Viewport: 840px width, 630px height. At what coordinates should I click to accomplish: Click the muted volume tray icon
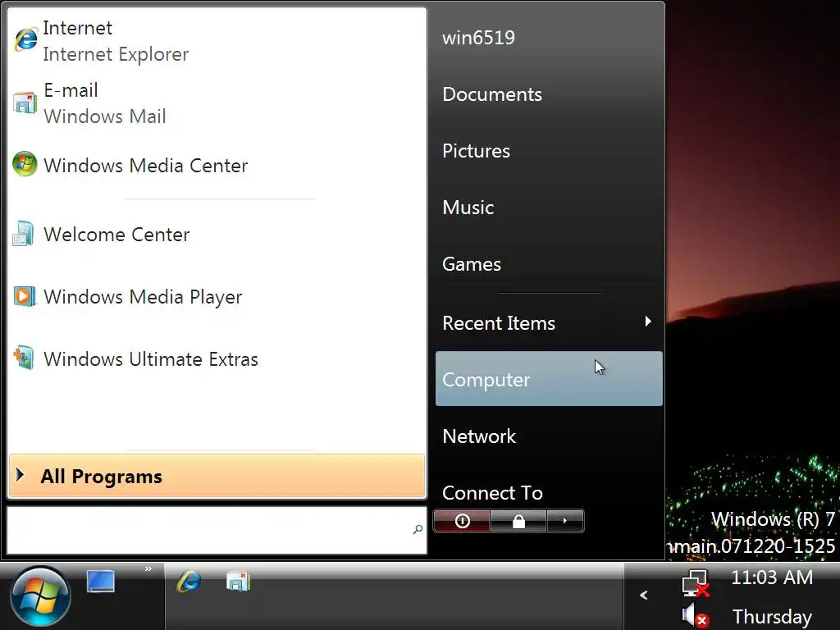[x=696, y=616]
